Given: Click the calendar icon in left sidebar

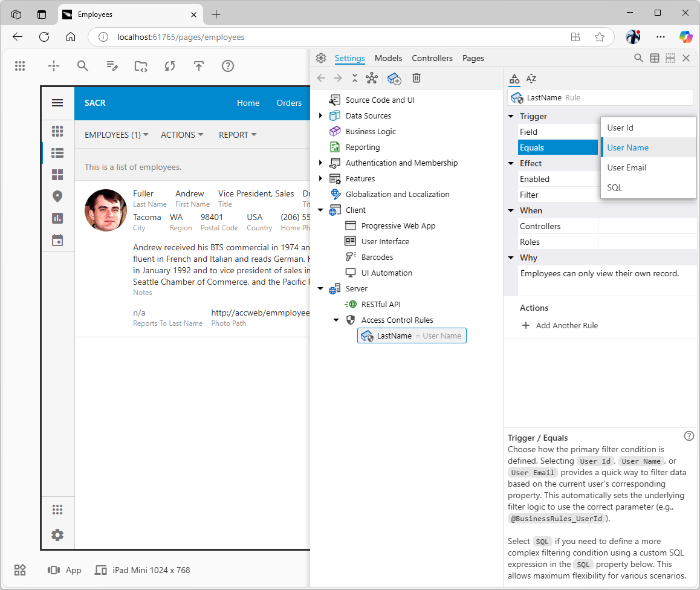Looking at the screenshot, I should point(57,240).
